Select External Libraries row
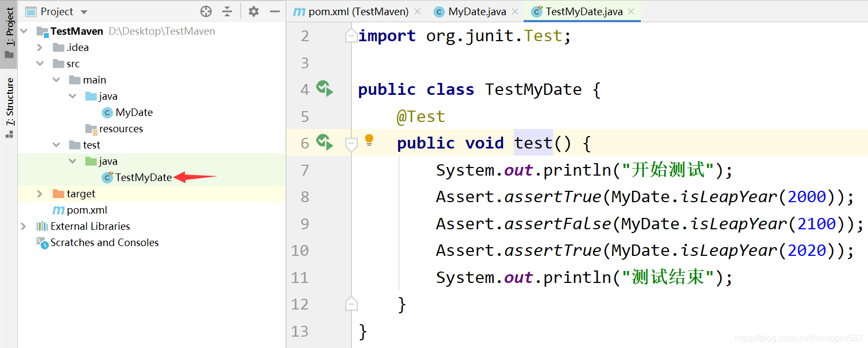This screenshot has height=348, width=868. click(x=151, y=226)
